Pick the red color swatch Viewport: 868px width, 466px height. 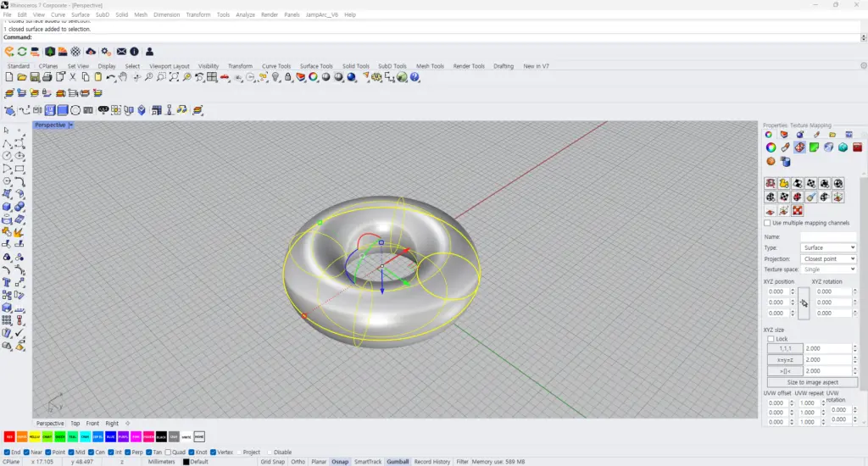[x=9, y=436]
